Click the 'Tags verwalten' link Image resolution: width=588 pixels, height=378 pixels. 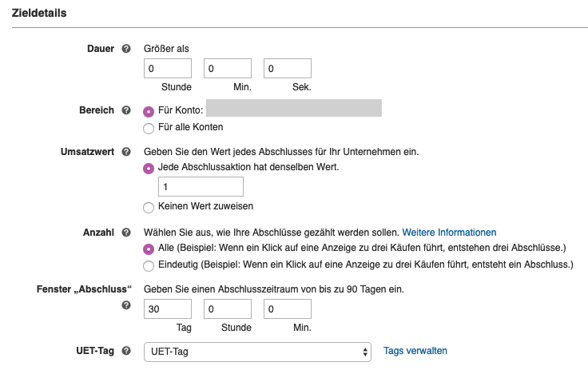pyautogui.click(x=415, y=351)
